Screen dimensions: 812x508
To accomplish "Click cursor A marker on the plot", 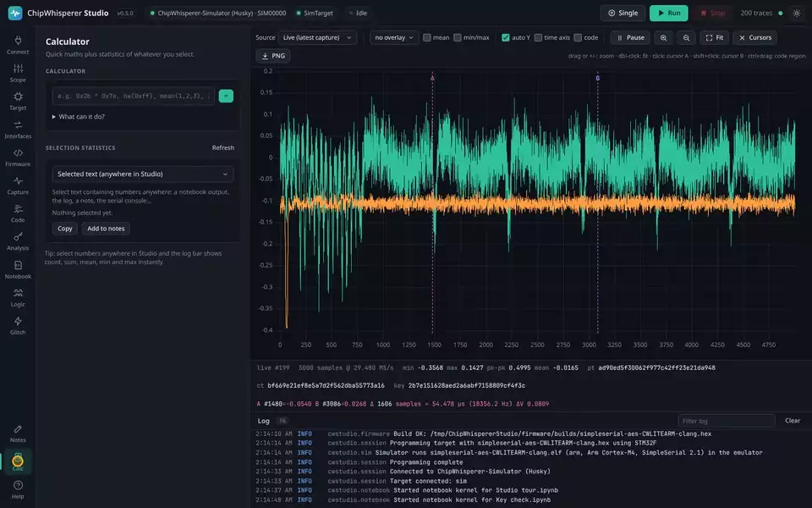I will pos(432,78).
